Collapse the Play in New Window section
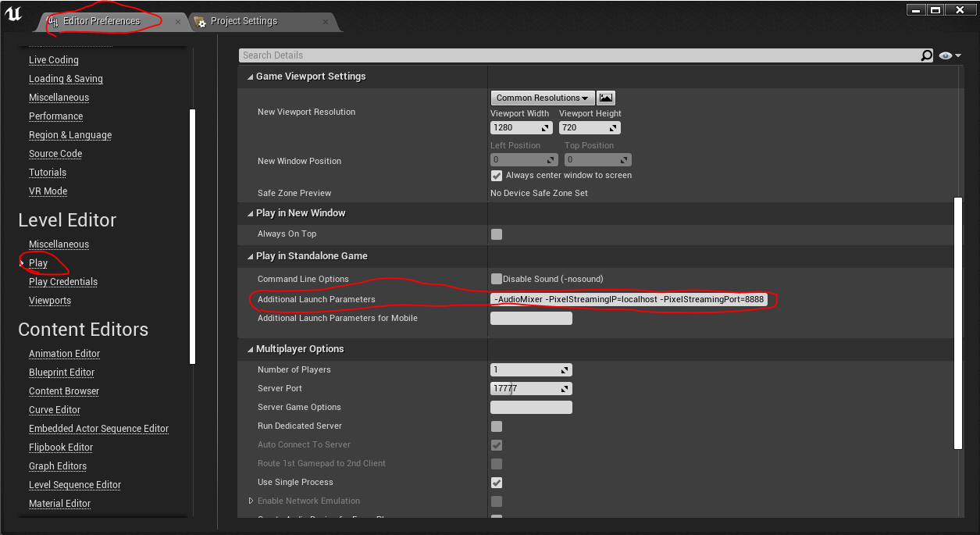 (x=250, y=213)
